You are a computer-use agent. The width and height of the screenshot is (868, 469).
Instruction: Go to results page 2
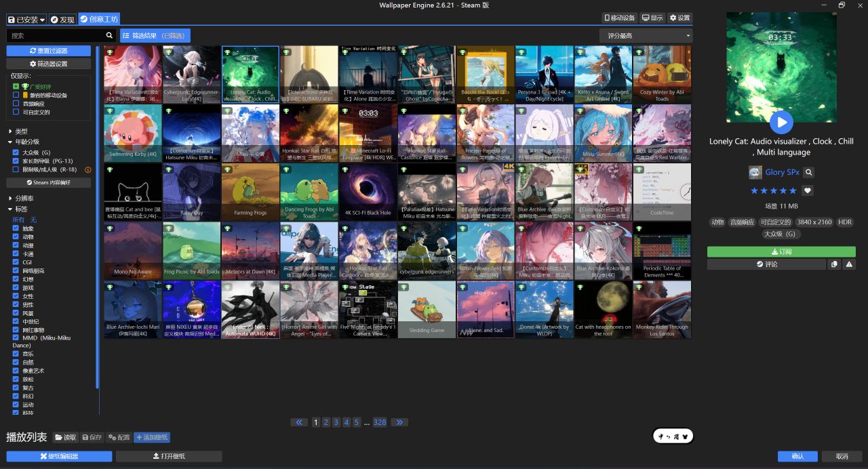[326, 422]
